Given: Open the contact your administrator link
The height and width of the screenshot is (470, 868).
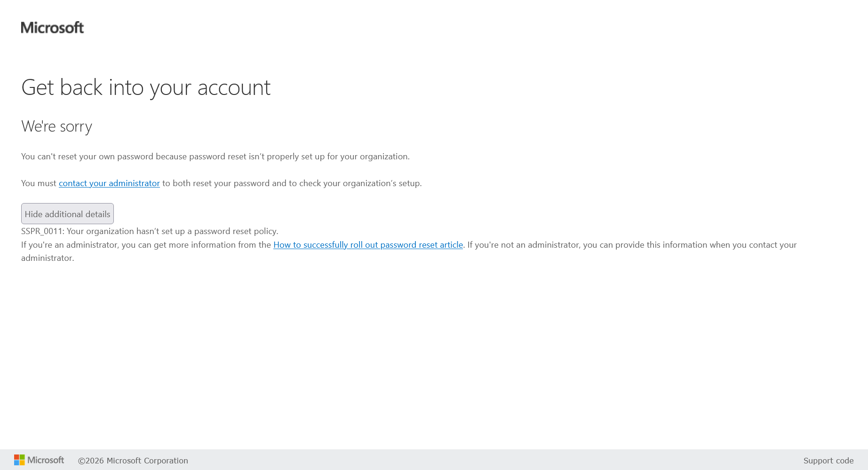Looking at the screenshot, I should point(109,183).
